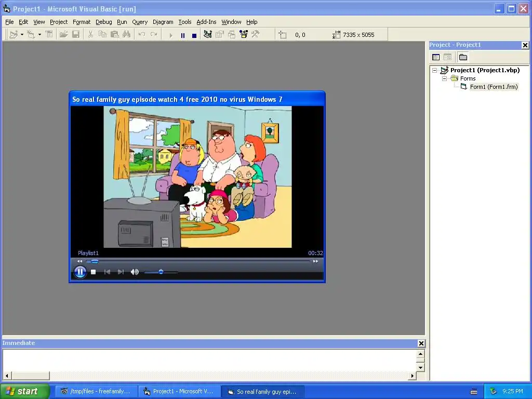Image resolution: width=532 pixels, height=399 pixels.
Task: Switch to the /tmp/files - freefamily taskbar item
Action: [97, 392]
